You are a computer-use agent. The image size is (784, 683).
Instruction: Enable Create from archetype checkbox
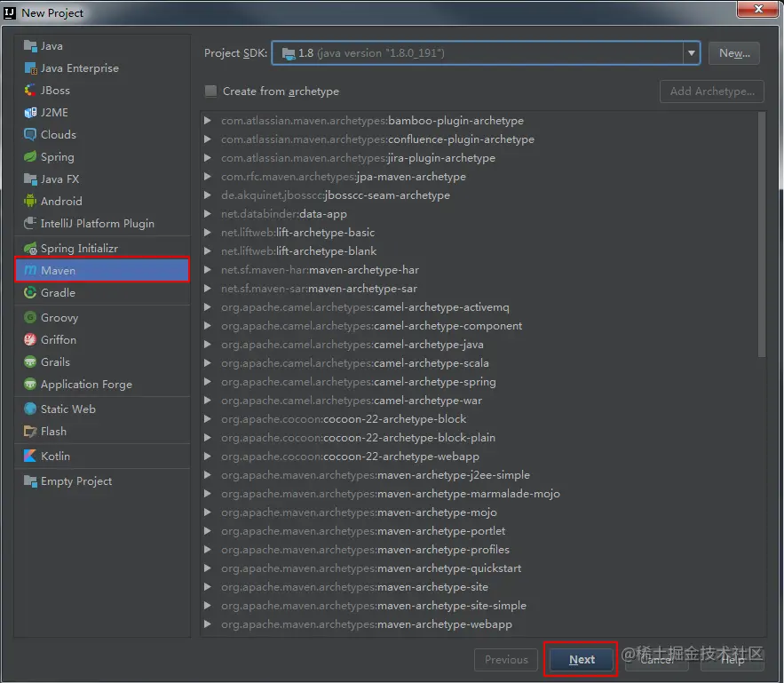[x=211, y=91]
